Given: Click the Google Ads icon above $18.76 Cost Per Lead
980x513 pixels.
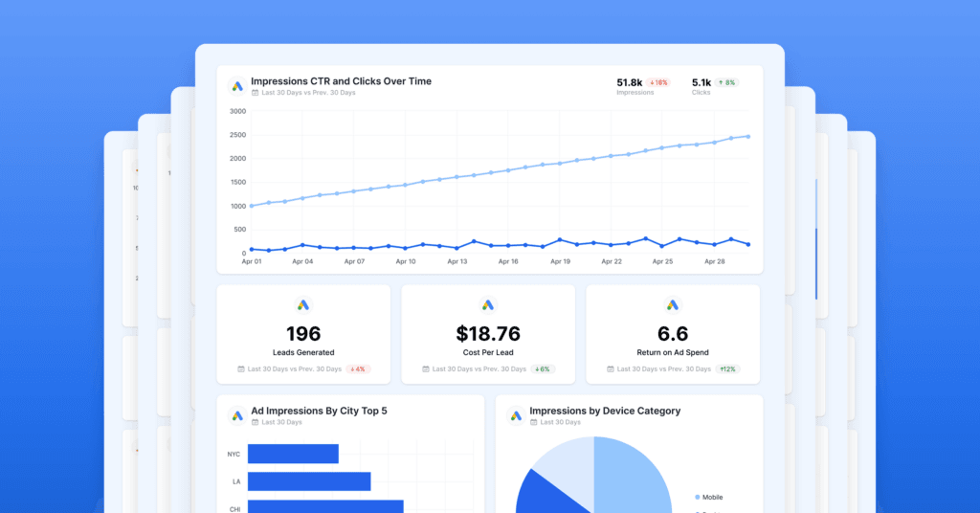Looking at the screenshot, I should coord(488,305).
